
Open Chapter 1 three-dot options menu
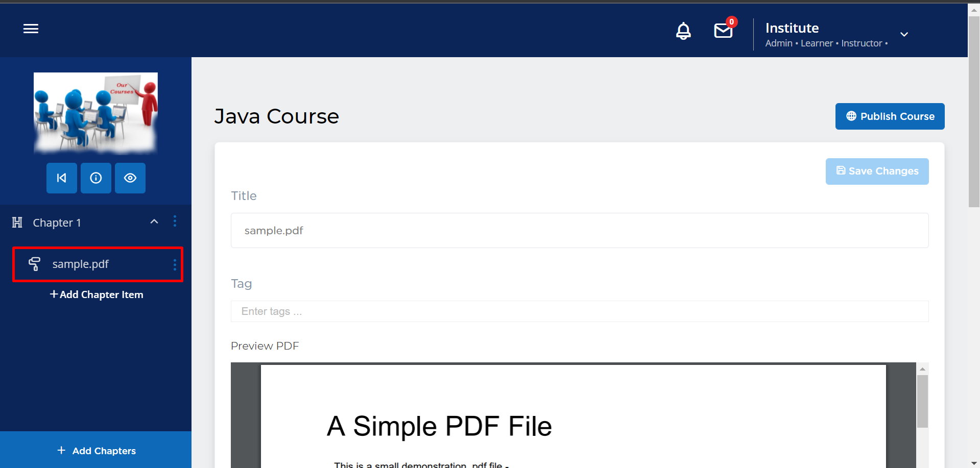[175, 221]
